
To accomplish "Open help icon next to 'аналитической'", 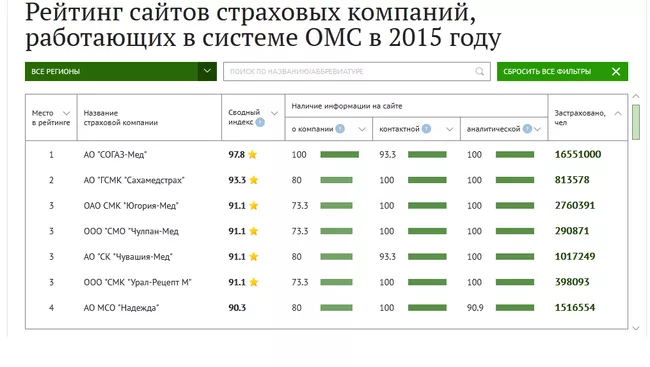I will [x=527, y=129].
